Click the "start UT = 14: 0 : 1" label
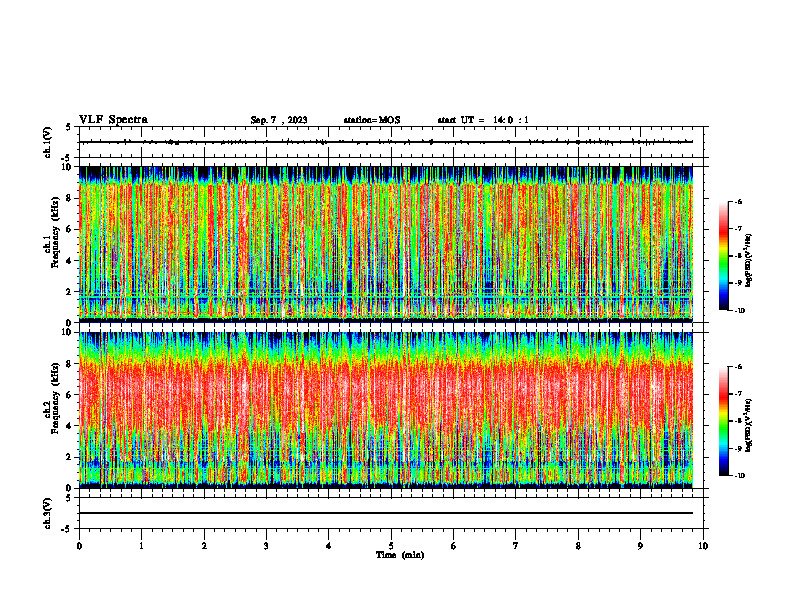 pyautogui.click(x=483, y=120)
